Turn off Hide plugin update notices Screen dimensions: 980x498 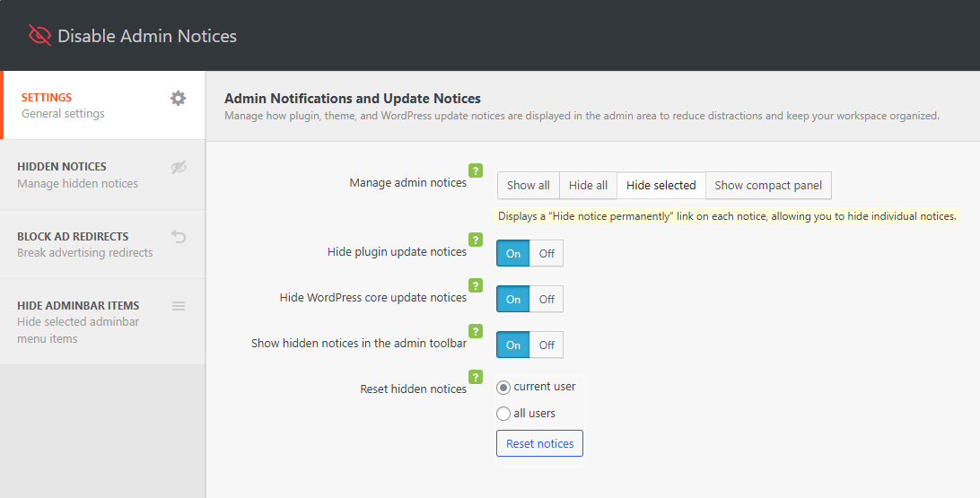(x=547, y=254)
